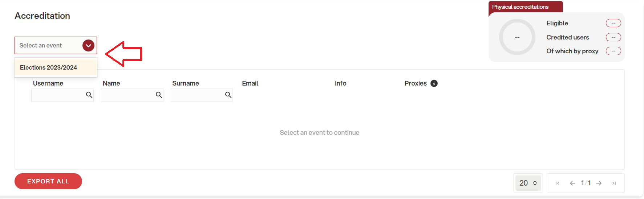Open the rows-per-page selector showing 20
644x199 pixels.
point(528,183)
